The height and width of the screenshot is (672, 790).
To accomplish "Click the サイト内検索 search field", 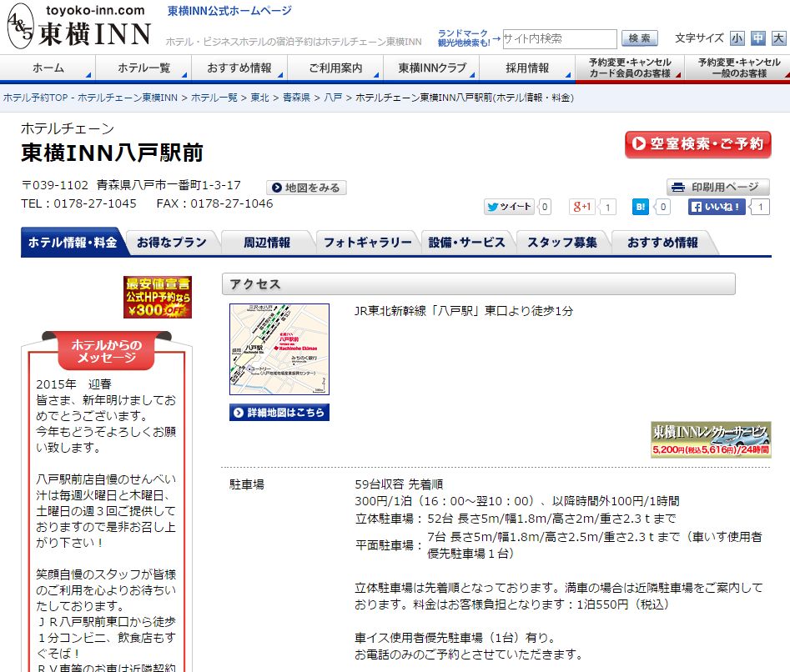I will click(x=560, y=38).
